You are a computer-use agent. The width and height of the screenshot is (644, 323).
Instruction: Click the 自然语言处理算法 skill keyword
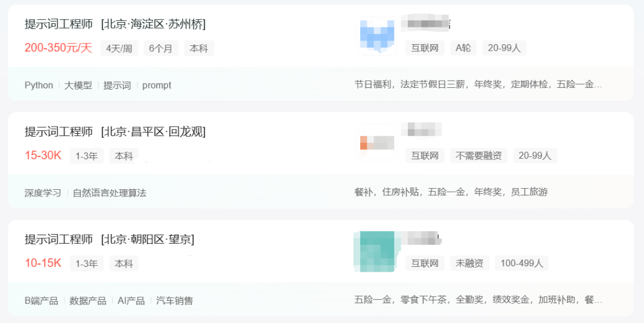(x=110, y=193)
